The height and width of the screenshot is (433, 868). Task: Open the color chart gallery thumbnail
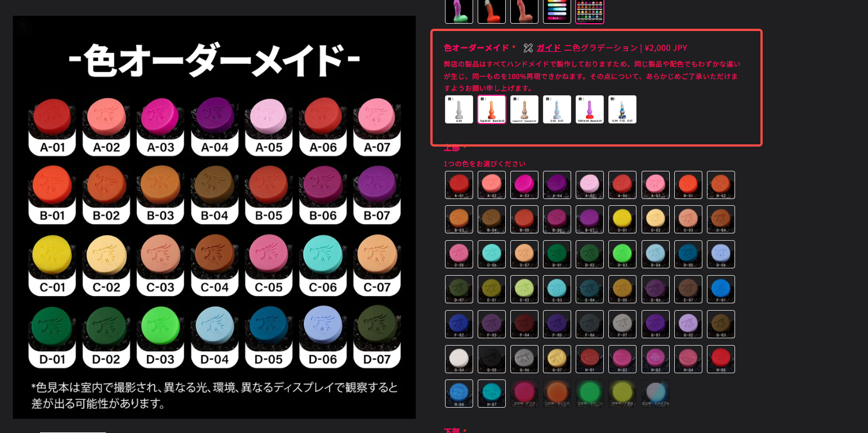[589, 10]
